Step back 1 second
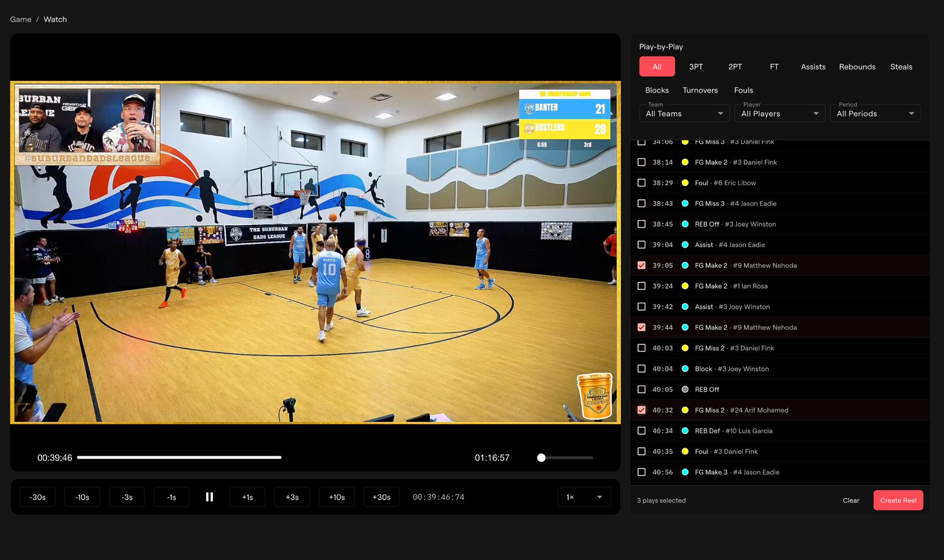Image resolution: width=944 pixels, height=560 pixels. coord(172,497)
